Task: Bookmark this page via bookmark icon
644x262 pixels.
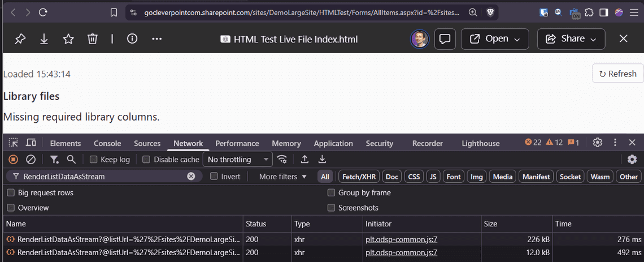Action: click(114, 13)
